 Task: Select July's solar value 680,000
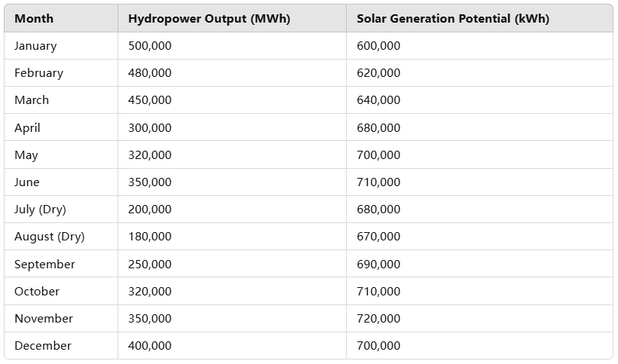[378, 210]
